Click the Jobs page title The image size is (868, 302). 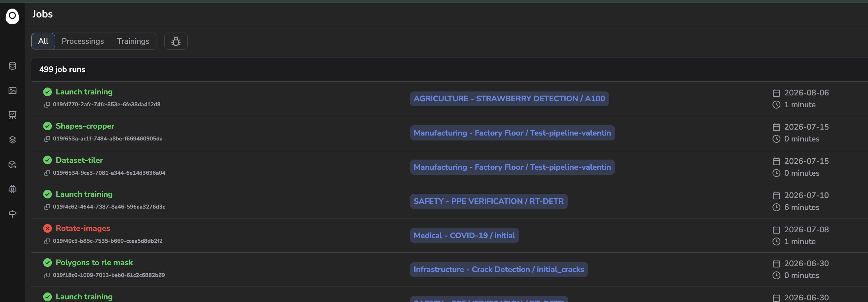tap(42, 14)
